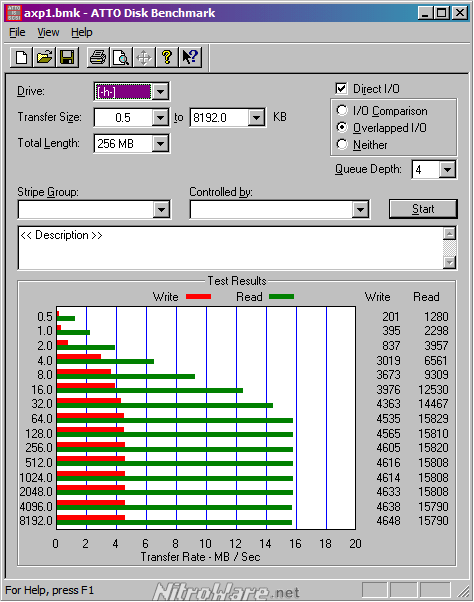The image size is (474, 602).
Task: Click the green read bar for 32.0
Action: [165, 405]
